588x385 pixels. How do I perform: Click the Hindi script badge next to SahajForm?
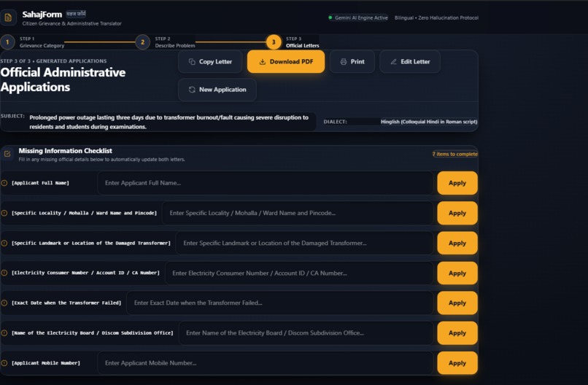76,14
